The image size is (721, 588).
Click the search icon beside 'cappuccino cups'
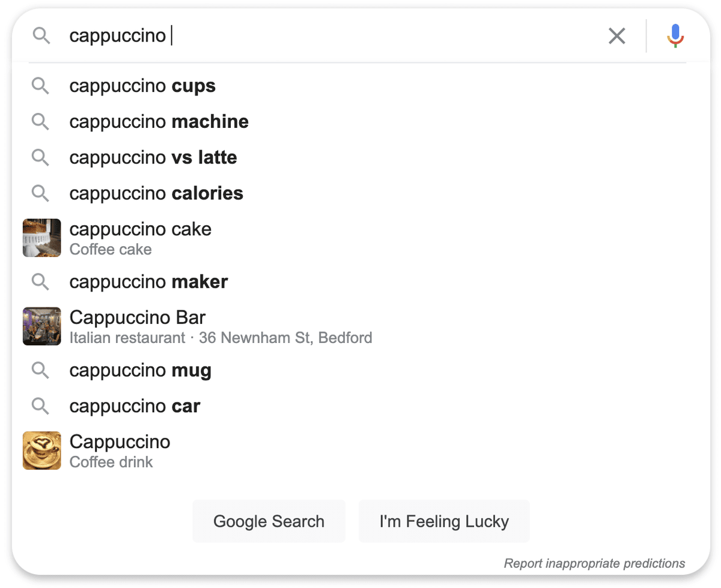coord(40,85)
